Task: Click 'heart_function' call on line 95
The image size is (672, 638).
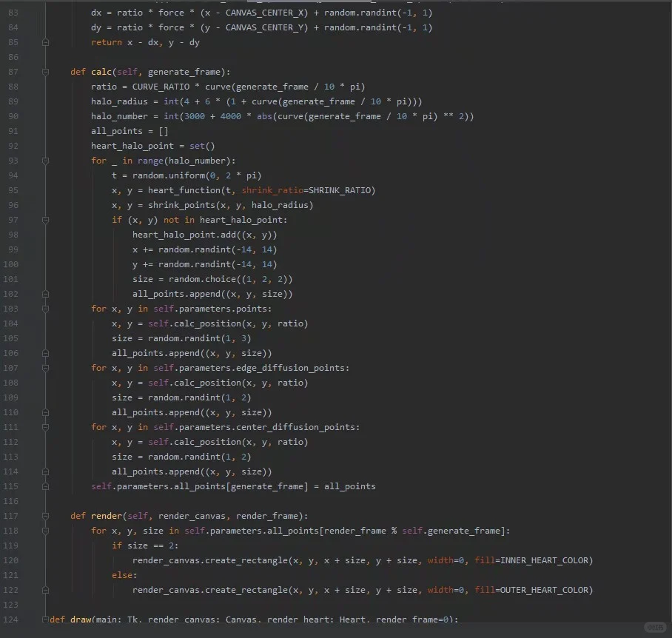Action: [x=184, y=190]
